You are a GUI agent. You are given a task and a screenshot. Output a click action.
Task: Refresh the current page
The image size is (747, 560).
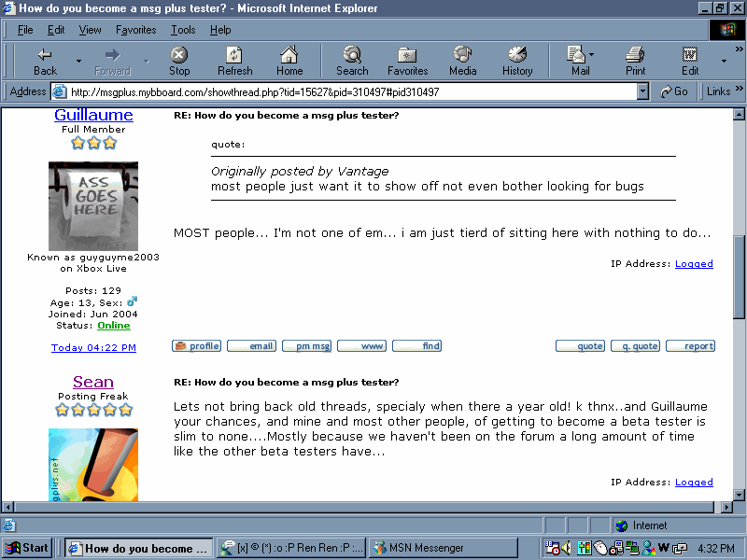234,62
